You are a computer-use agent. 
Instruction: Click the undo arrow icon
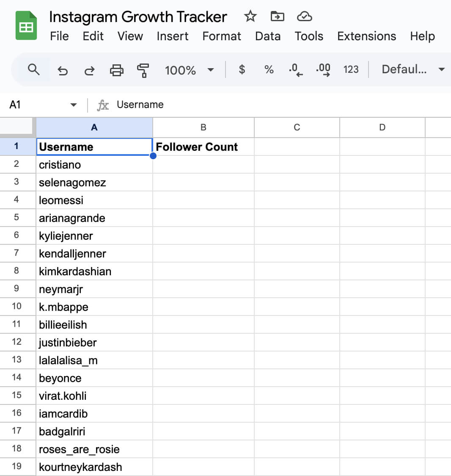[63, 70]
